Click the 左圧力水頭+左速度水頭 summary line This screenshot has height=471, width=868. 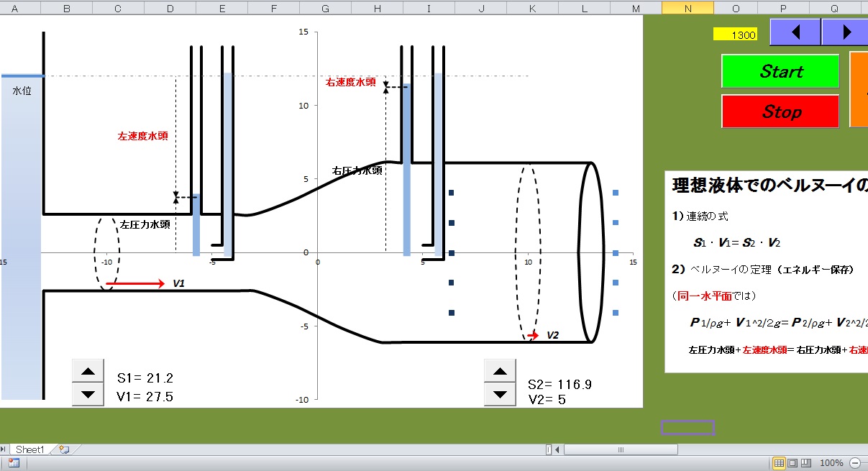pyautogui.click(x=778, y=350)
